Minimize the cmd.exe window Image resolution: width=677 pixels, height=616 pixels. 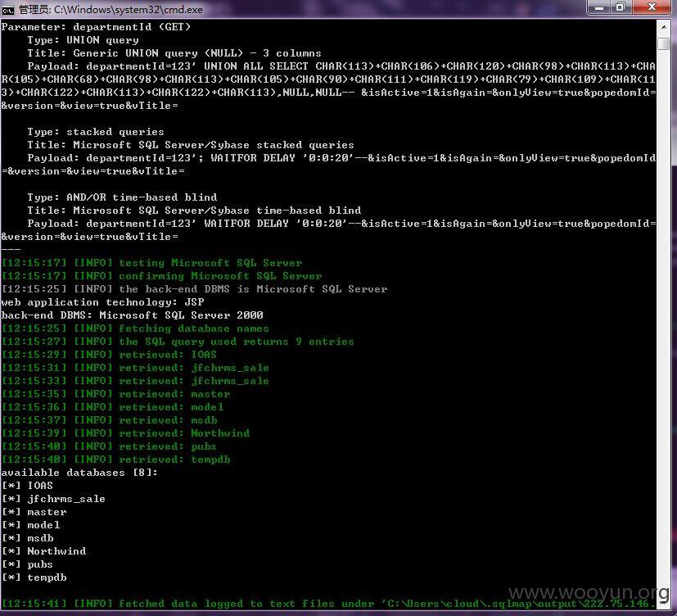[x=599, y=7]
